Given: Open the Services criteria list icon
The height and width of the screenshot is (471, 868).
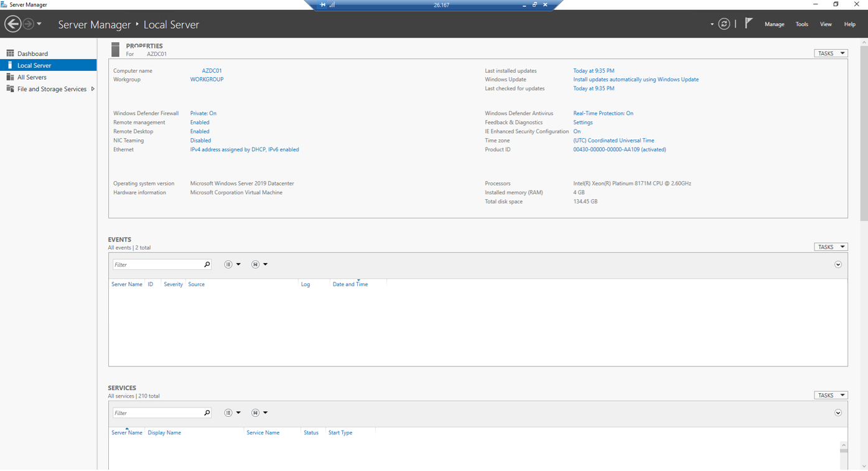Looking at the screenshot, I should tap(228, 413).
